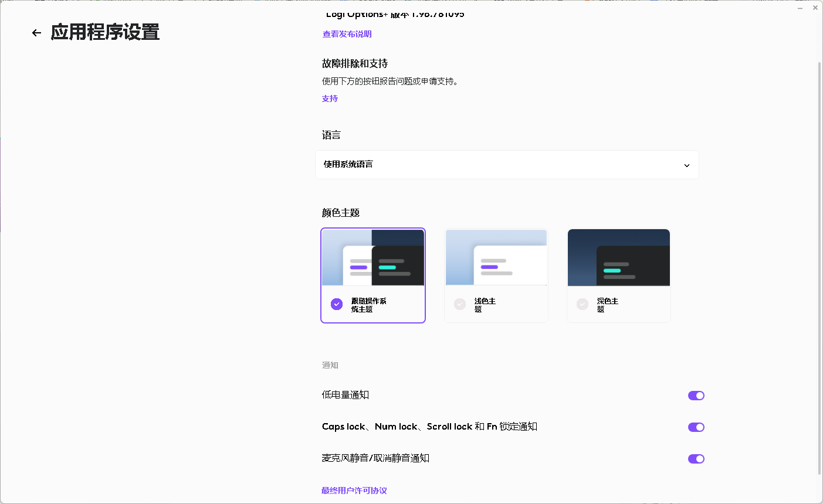Click the purple checkmark on 跟随操作系统主题
The image size is (823, 504).
coord(336,304)
